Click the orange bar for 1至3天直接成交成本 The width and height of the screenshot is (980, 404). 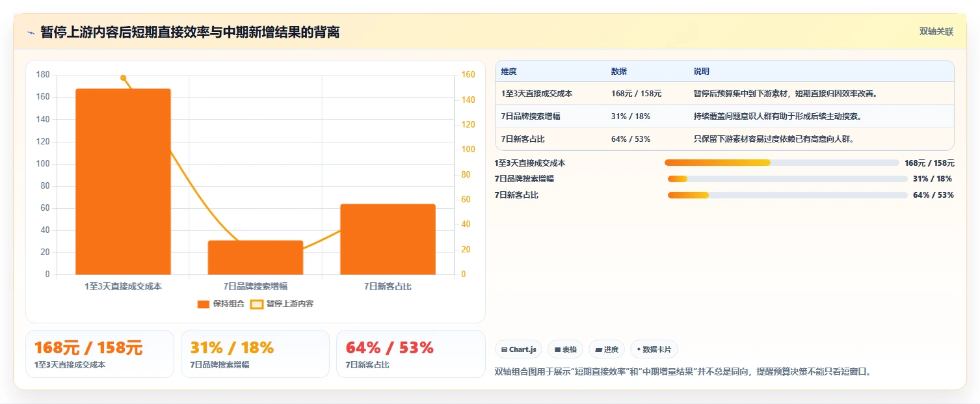[123, 182]
